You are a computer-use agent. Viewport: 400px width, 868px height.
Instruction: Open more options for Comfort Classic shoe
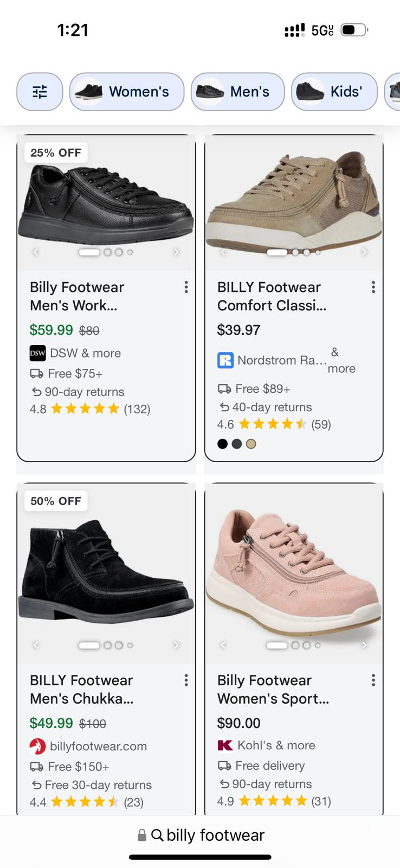pos(373,287)
